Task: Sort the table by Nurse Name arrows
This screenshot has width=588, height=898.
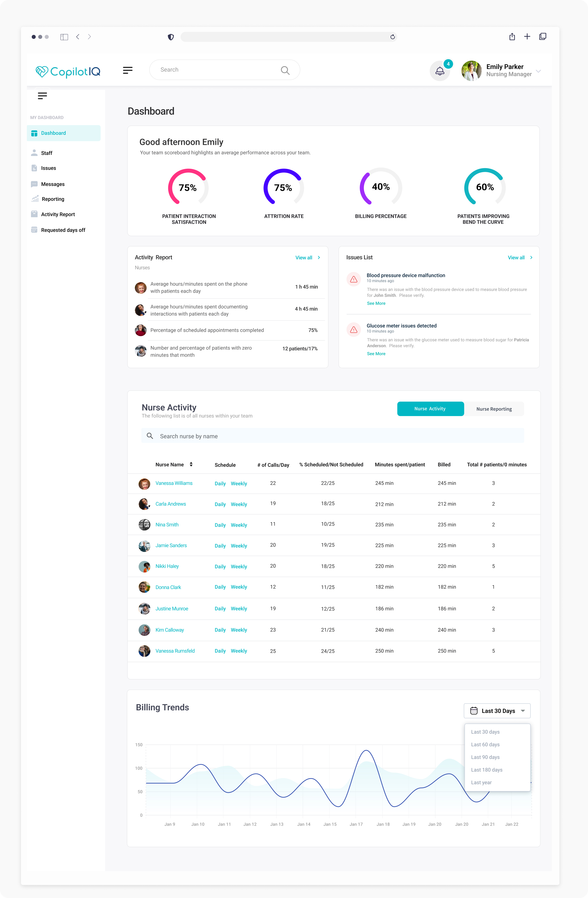Action: pos(191,465)
